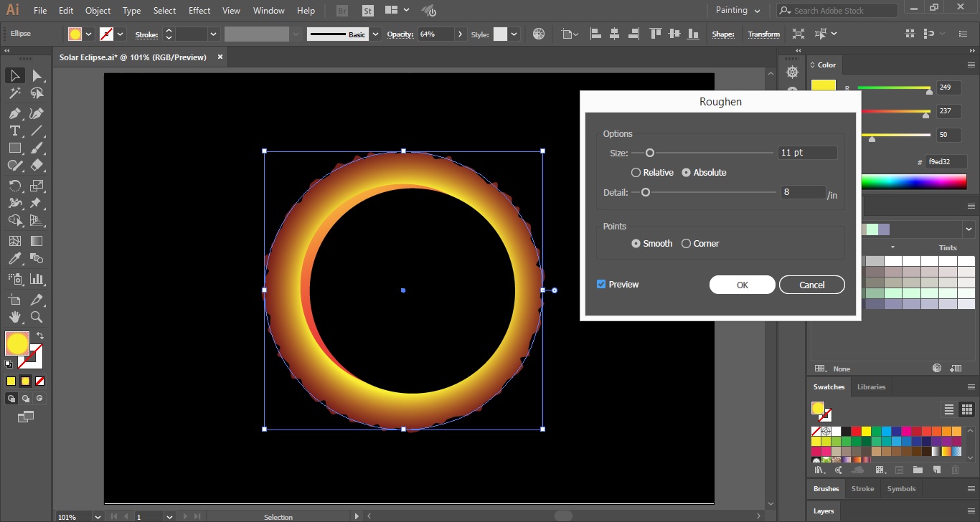Select the Pen tool

coord(14,113)
